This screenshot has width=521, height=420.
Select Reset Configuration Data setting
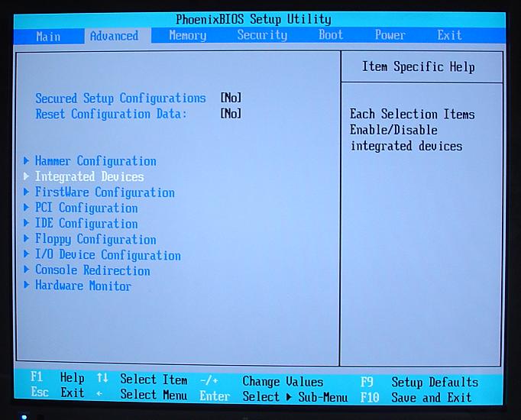[x=112, y=114]
